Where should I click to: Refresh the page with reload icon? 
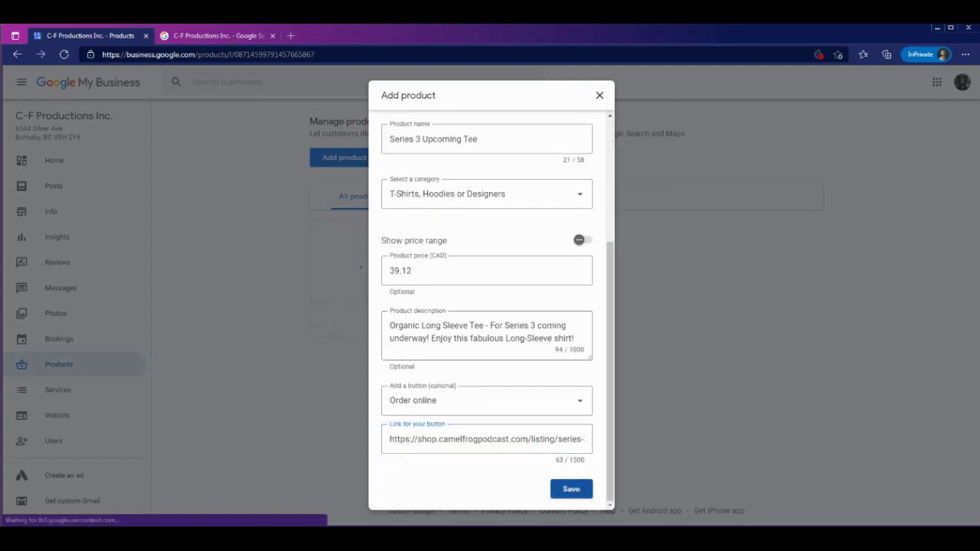point(64,54)
